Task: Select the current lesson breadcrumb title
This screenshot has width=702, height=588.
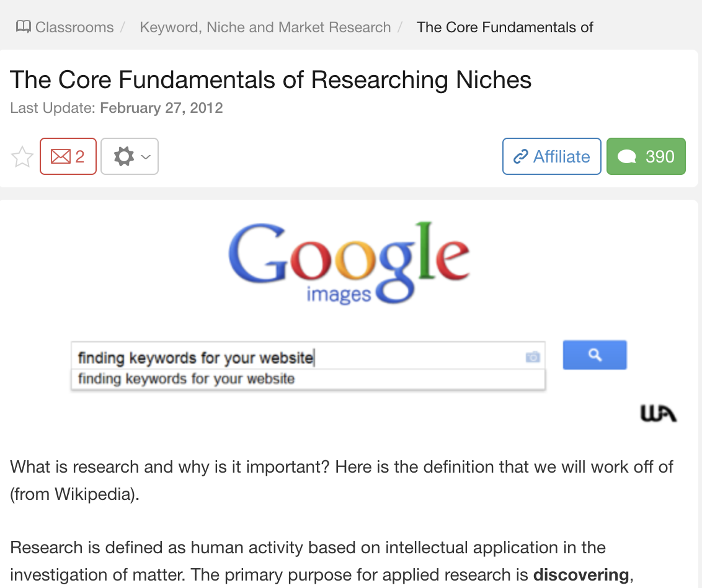Action: [505, 27]
